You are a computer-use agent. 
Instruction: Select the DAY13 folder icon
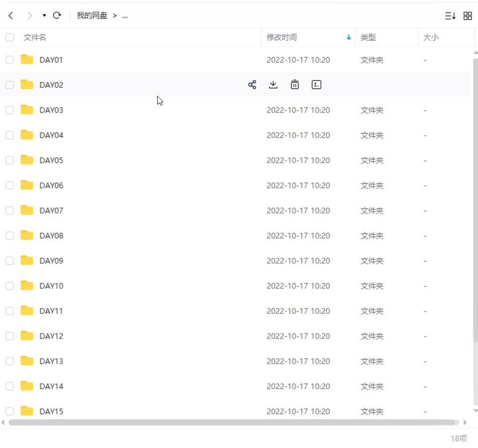pyautogui.click(x=27, y=361)
